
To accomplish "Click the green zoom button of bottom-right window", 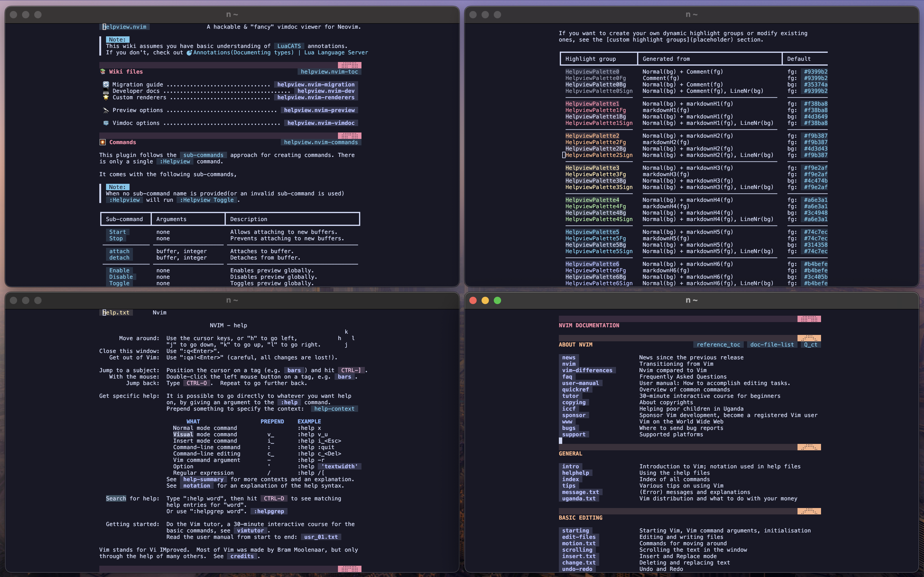I will pyautogui.click(x=497, y=300).
